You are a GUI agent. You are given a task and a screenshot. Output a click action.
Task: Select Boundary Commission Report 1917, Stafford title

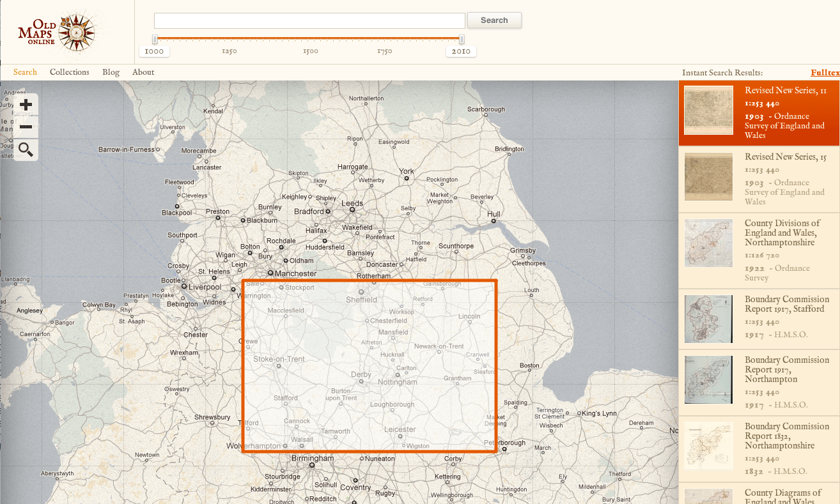tap(787, 304)
